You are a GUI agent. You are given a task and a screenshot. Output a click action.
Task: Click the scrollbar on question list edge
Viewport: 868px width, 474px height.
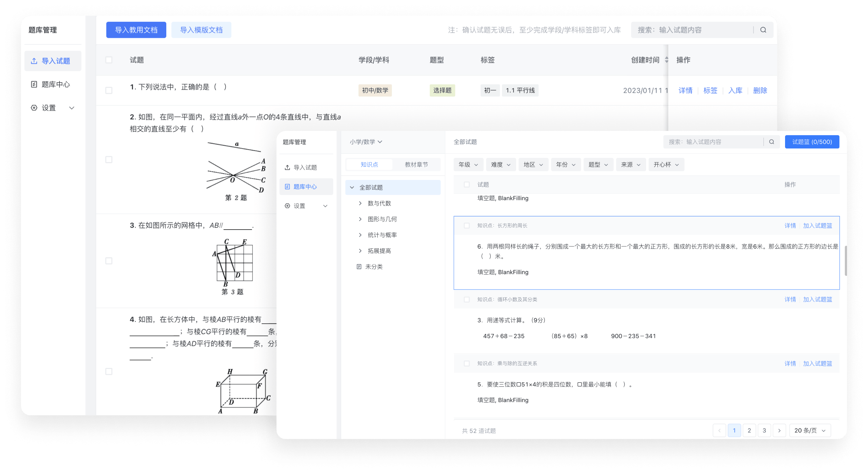click(x=845, y=260)
